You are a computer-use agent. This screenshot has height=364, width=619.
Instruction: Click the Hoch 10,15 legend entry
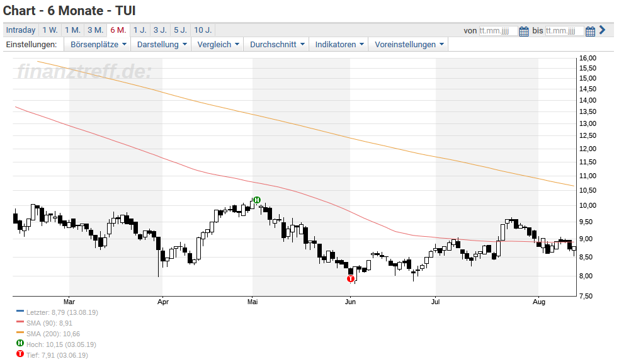[61, 344]
